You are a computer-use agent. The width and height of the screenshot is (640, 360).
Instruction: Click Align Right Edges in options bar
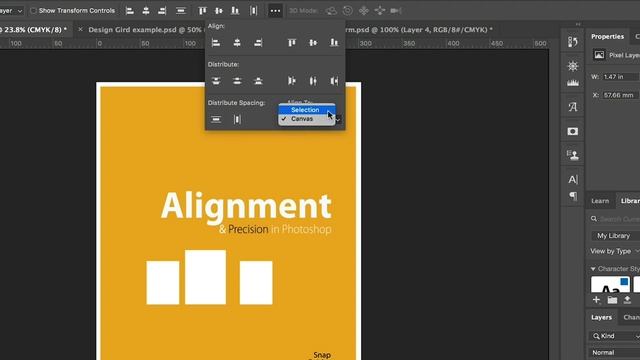click(x=162, y=11)
